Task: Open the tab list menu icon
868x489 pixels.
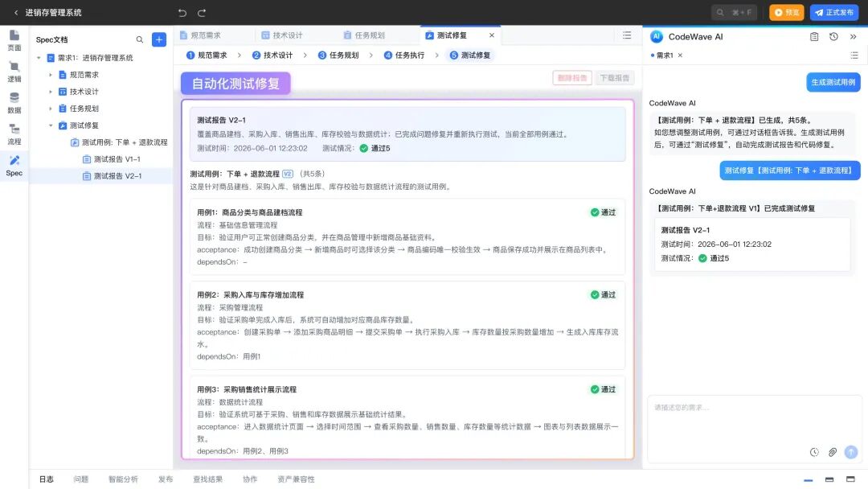Action: 627,35
